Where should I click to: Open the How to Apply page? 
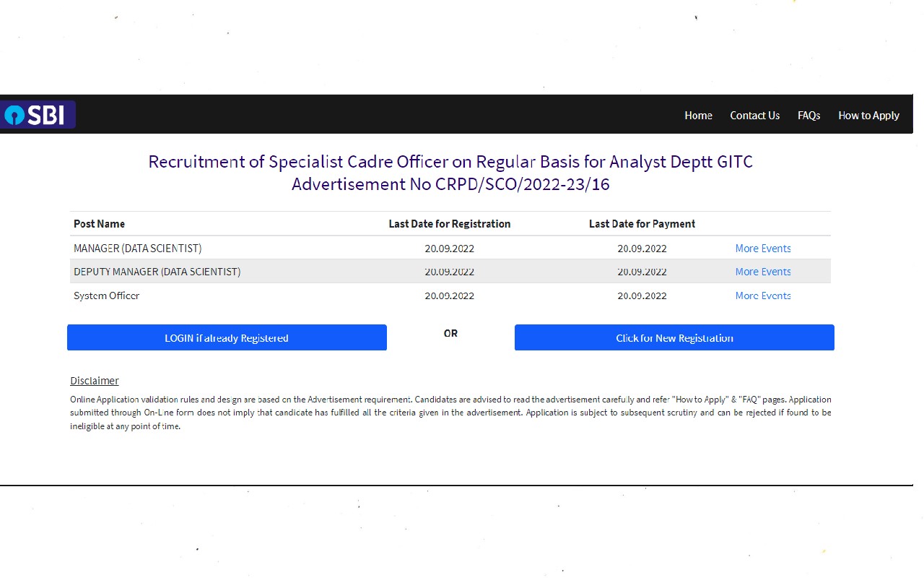point(868,116)
